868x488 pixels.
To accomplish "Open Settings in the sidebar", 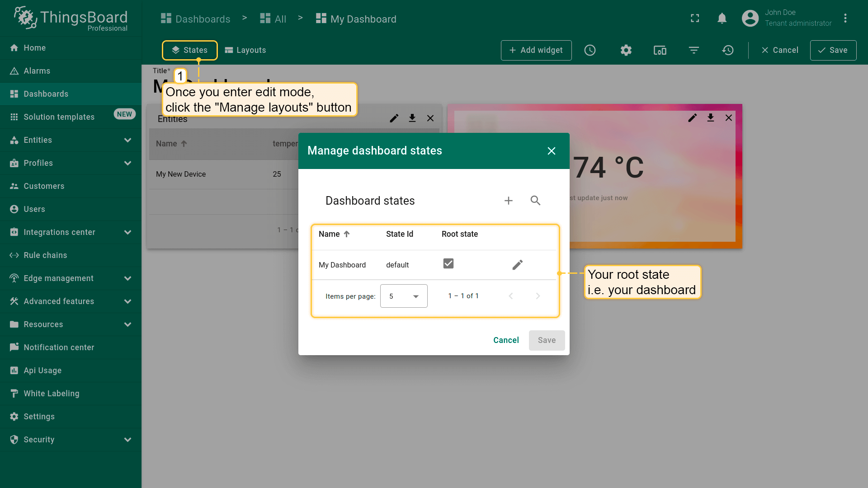I will point(71,417).
